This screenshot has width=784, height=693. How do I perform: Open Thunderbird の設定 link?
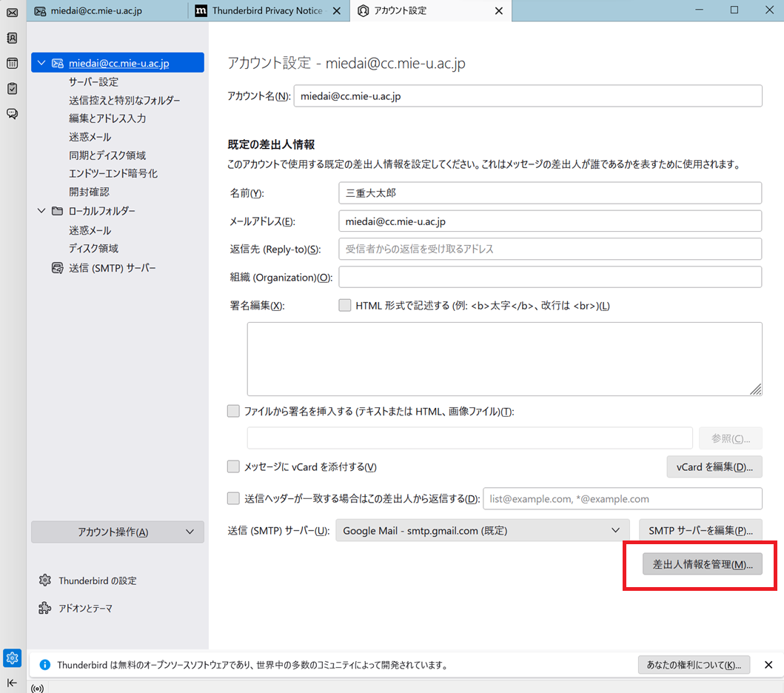coord(98,580)
